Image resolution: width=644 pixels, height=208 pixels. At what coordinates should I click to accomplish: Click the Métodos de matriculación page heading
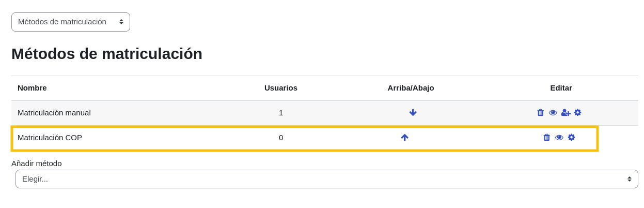point(107,54)
